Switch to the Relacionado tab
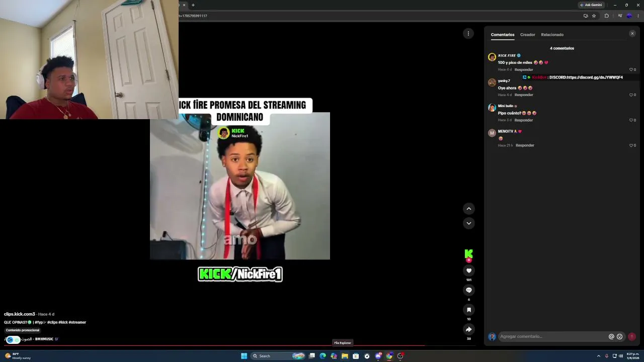The image size is (644, 362). (552, 35)
